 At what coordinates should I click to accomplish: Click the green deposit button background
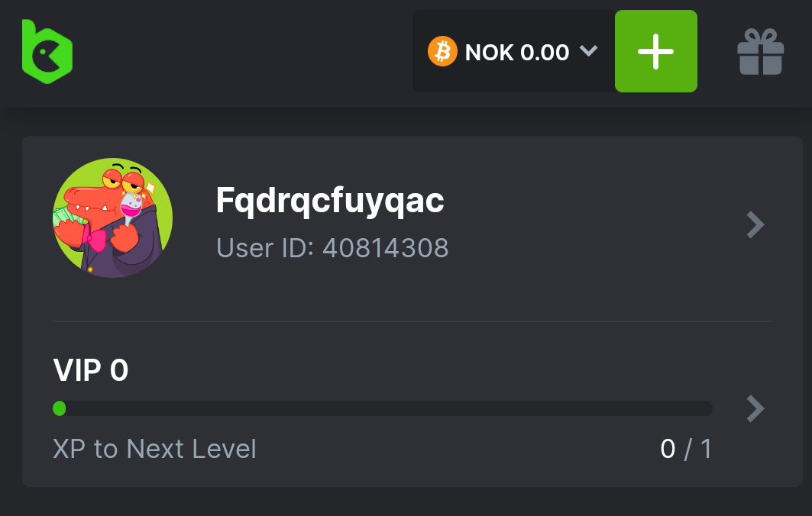655,51
